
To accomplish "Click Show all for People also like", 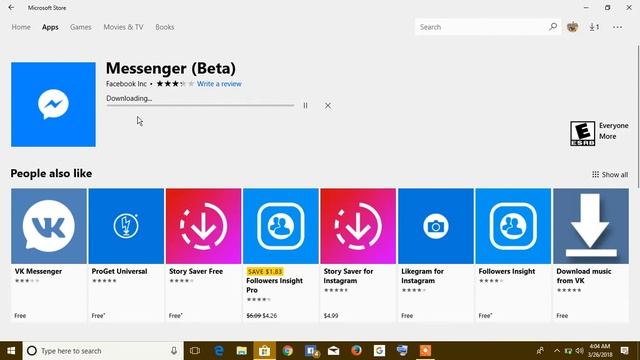I will click(610, 174).
